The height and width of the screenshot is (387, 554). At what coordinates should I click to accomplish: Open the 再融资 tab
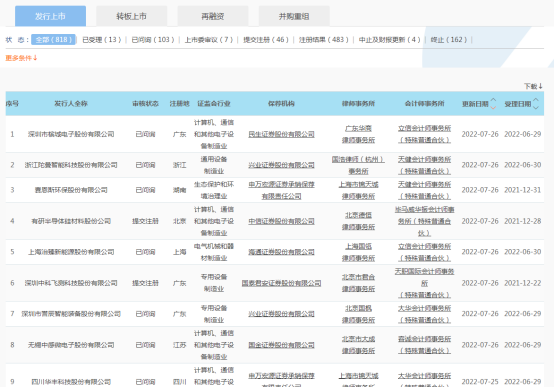click(x=213, y=16)
